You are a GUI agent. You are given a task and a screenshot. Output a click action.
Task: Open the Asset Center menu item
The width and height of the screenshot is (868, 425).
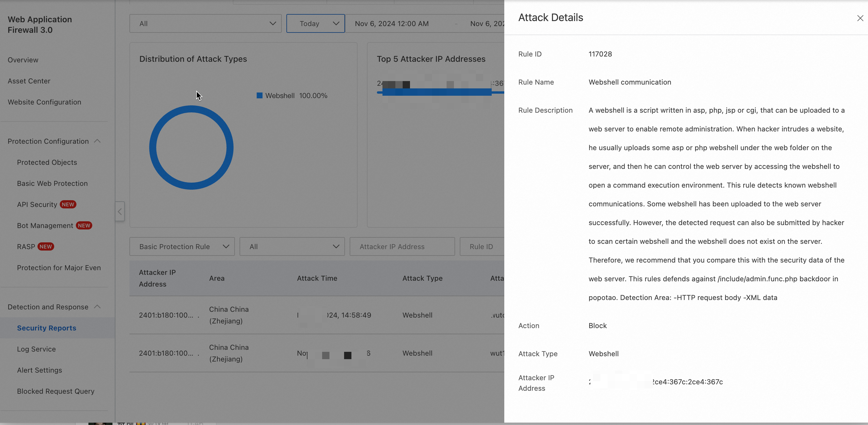(29, 81)
